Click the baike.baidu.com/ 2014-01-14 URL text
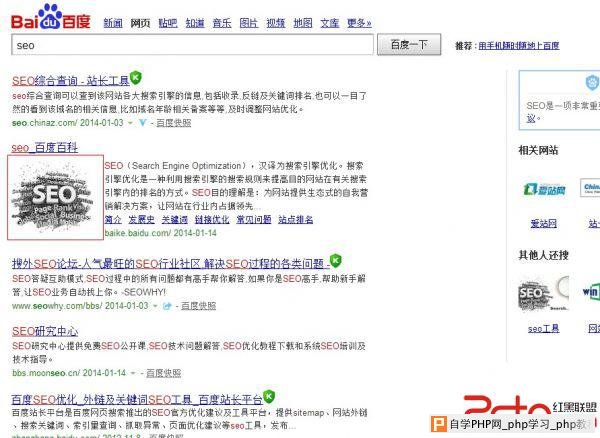 tap(161, 233)
